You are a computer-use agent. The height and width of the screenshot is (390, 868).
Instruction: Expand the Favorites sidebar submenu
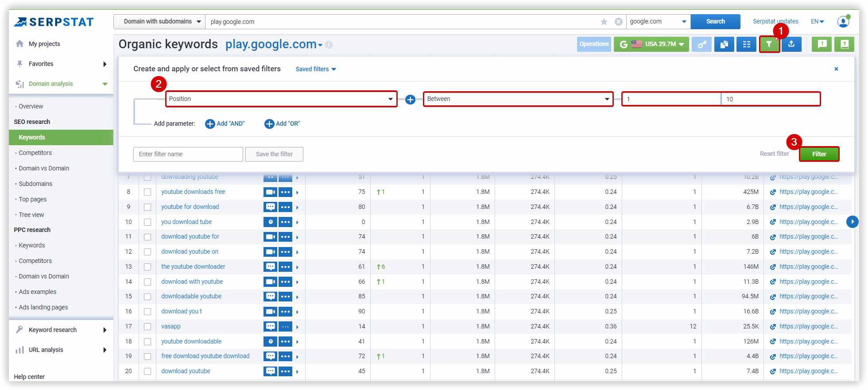click(x=105, y=64)
